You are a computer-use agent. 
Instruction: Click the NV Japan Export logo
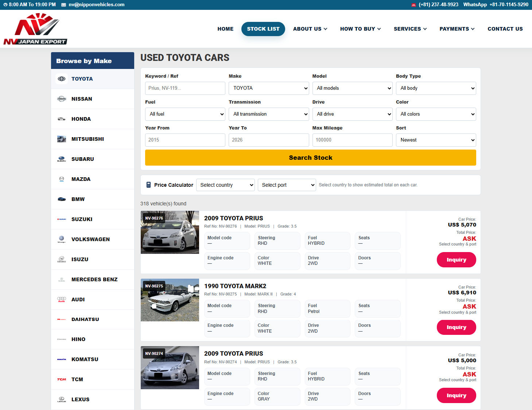[35, 29]
